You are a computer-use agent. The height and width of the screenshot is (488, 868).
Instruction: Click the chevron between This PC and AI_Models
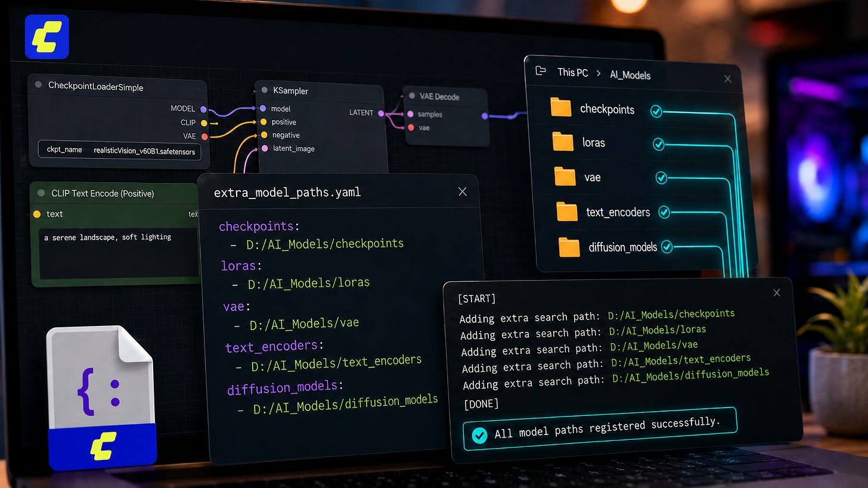(599, 74)
